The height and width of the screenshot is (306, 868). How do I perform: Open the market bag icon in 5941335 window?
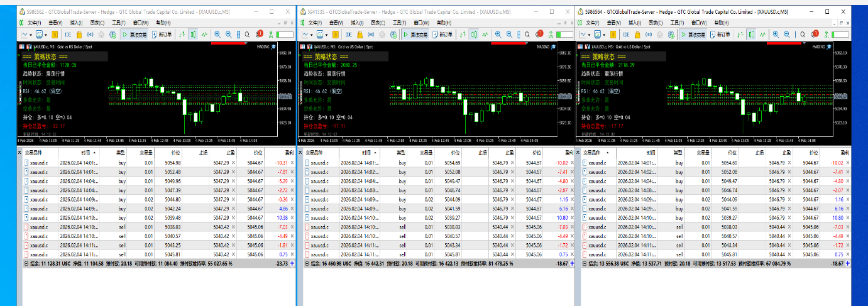[360, 35]
